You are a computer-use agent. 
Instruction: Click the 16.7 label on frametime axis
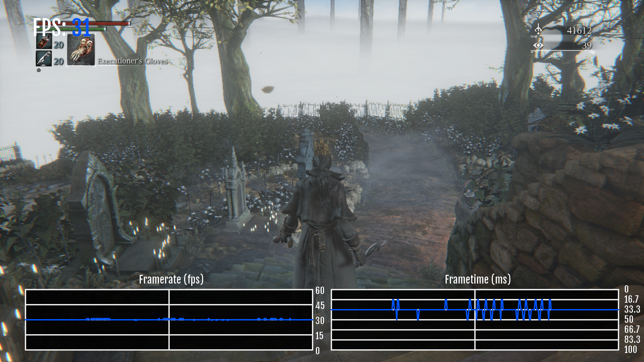[631, 299]
